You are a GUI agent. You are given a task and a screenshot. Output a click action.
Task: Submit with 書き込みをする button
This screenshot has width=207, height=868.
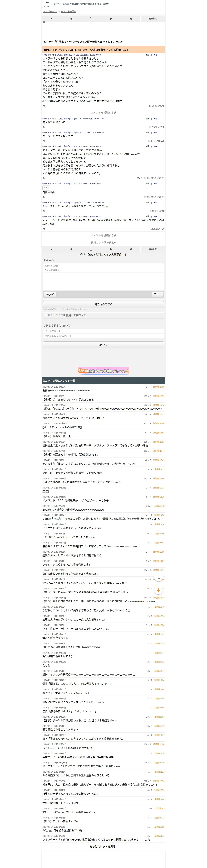click(103, 304)
